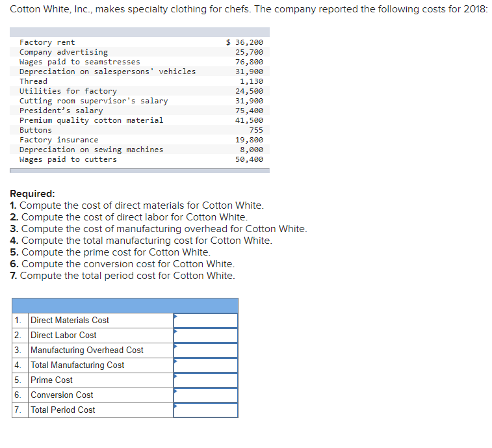Click the 1,130 thread amount
This screenshot has height=448, width=492.
[x=252, y=81]
